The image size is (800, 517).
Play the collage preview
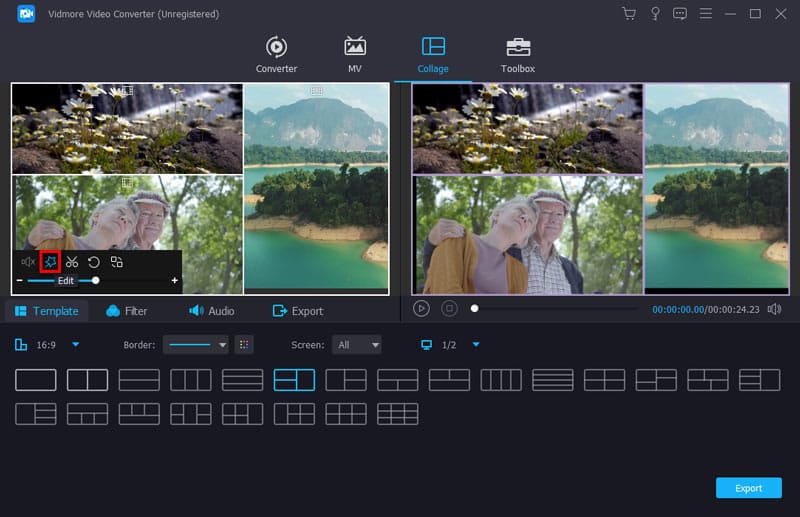tap(421, 309)
